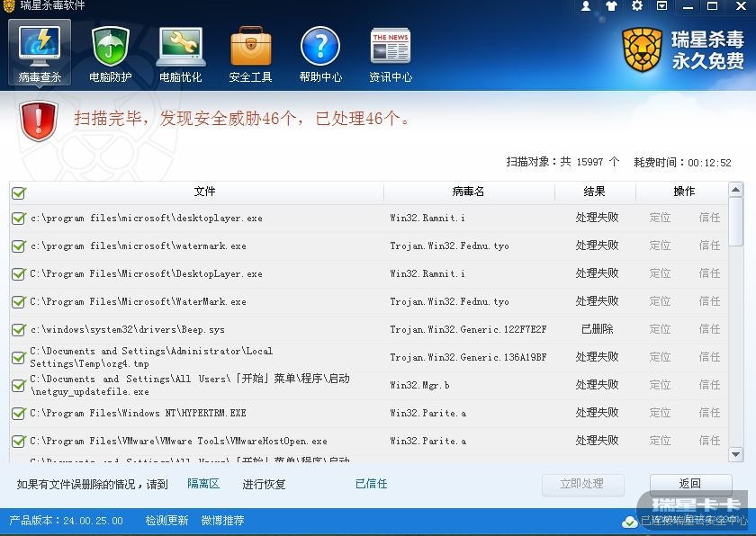
Task: Open the 安全工具 toolbox icon
Action: point(251,53)
